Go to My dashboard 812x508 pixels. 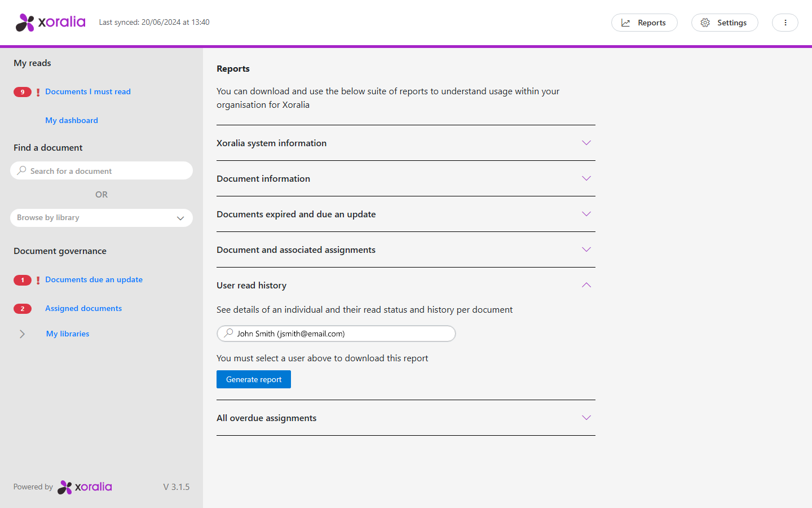coord(72,120)
